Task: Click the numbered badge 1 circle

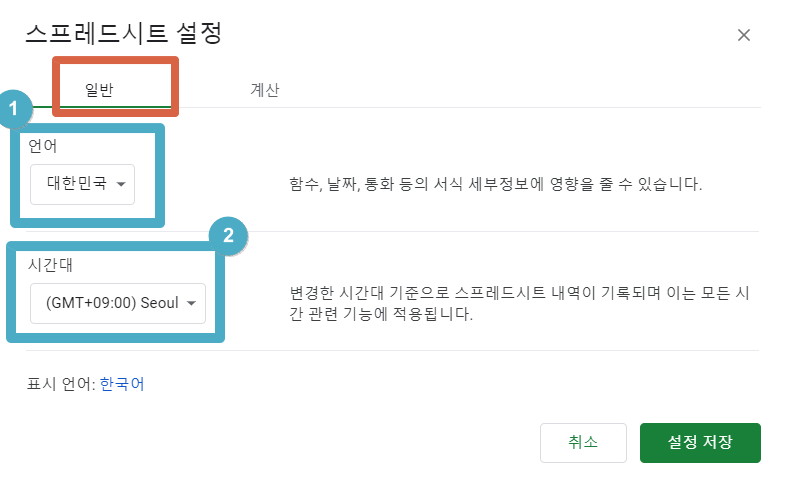Action: pos(14,108)
